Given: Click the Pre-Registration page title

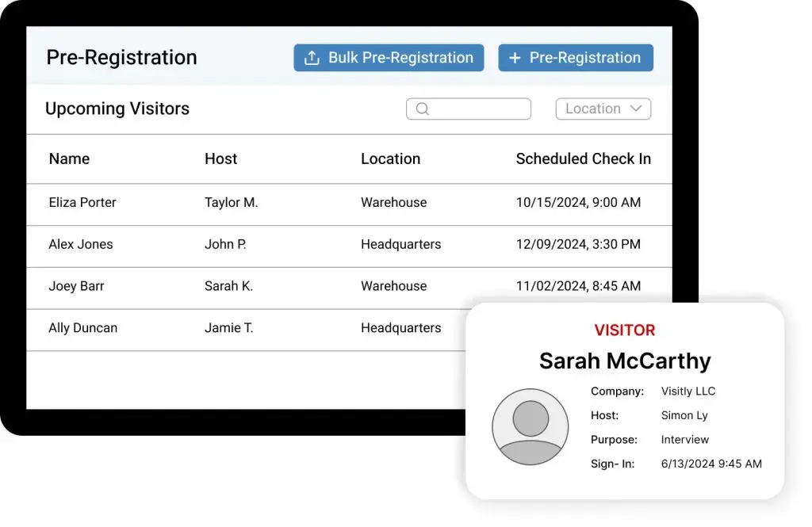Looking at the screenshot, I should [x=121, y=58].
